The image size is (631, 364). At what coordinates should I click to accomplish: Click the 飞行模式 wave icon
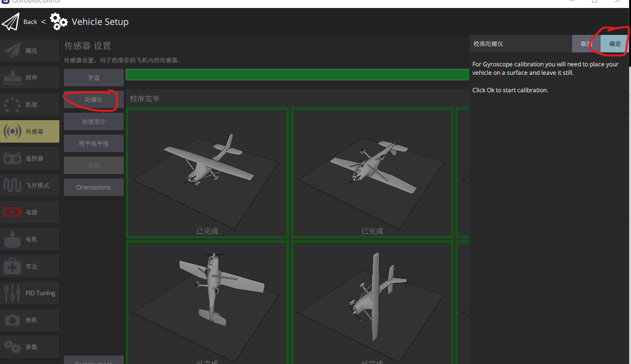(x=12, y=185)
